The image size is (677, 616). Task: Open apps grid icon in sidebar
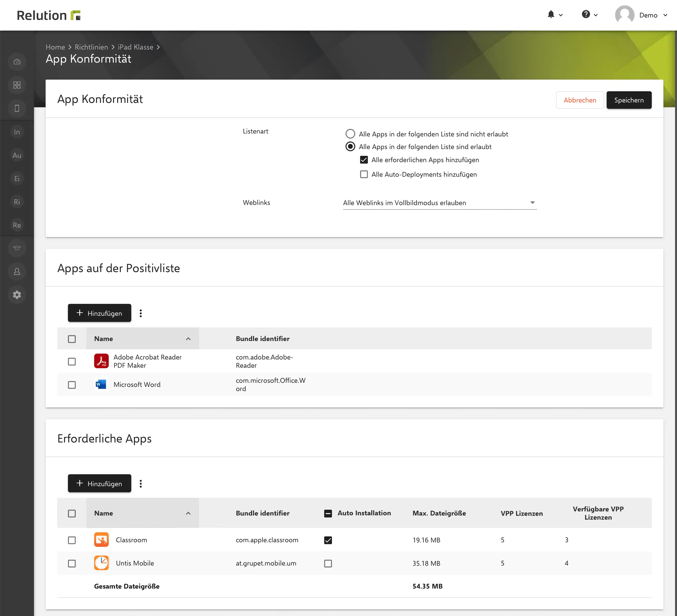tap(17, 85)
